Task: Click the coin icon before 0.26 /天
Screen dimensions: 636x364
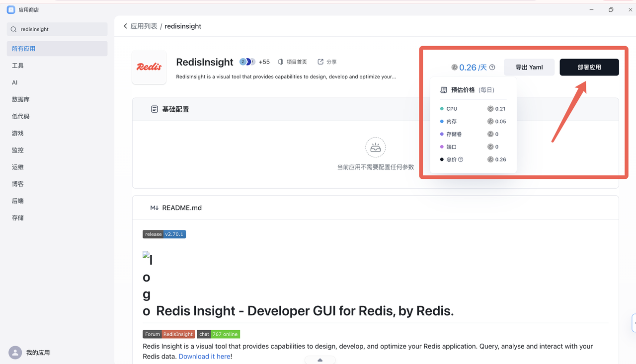Action: coord(454,68)
